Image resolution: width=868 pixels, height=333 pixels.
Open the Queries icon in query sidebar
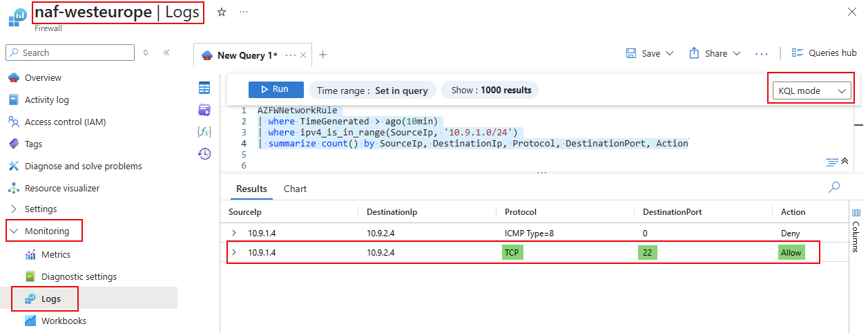(204, 110)
